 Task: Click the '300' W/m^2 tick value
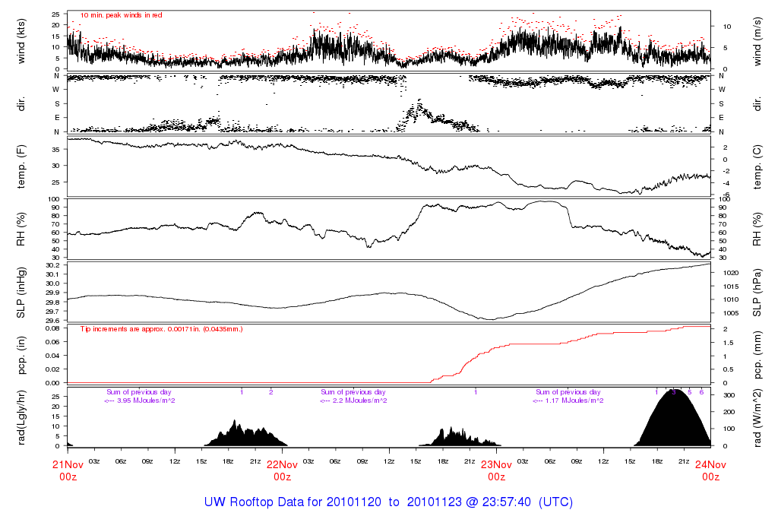point(729,395)
